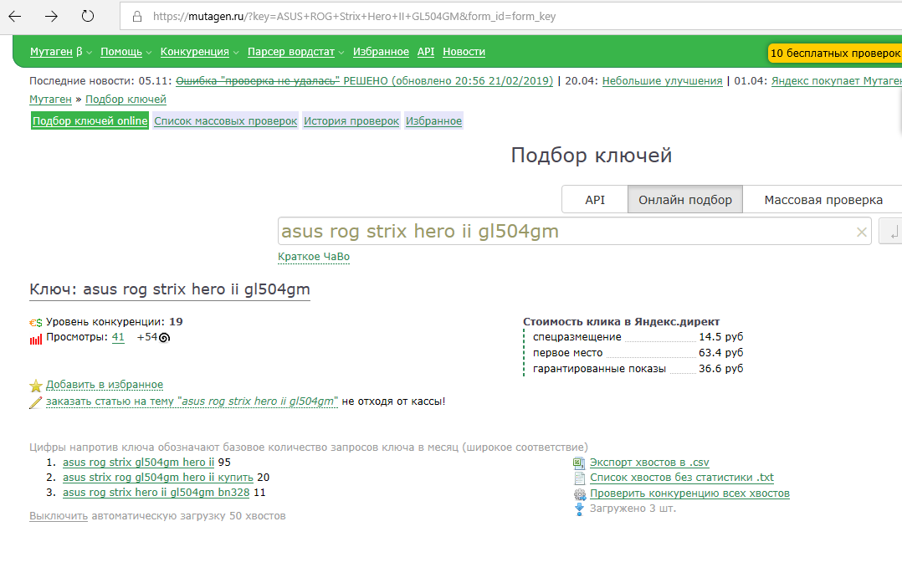Screen dimensions: 902x588
Task: Switch to Онлайн подбор mode
Action: pos(685,199)
